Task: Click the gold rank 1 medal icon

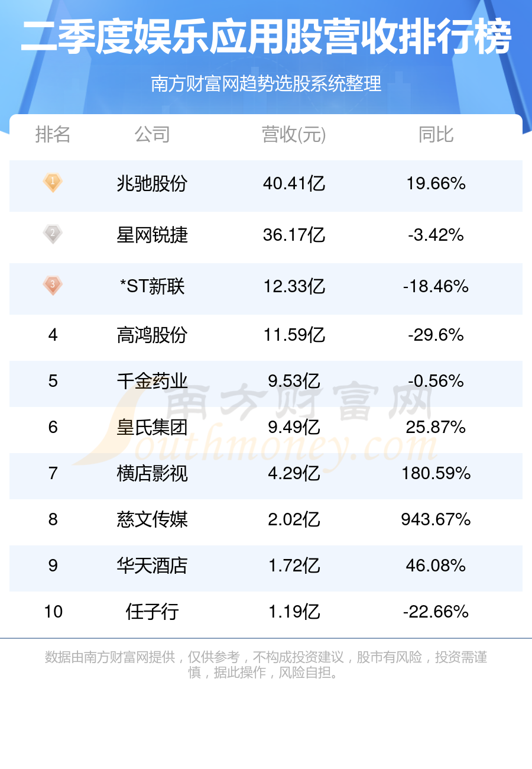Action: (53, 183)
